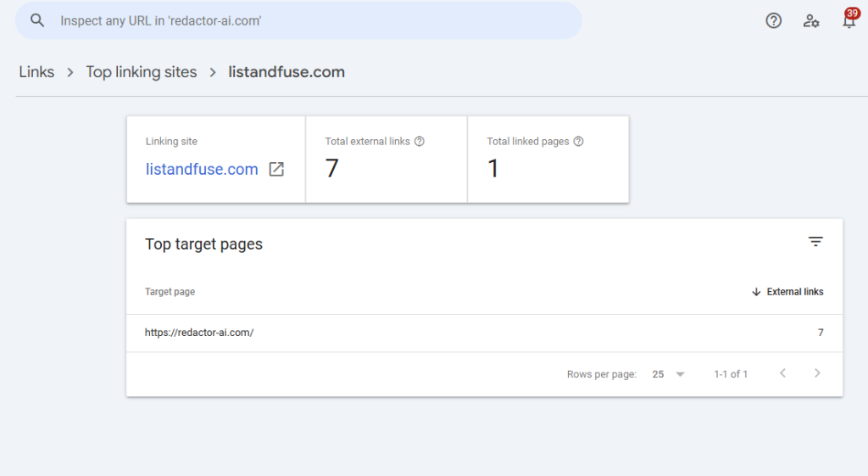Open the https://redactor-ai.com/ target page row
Image resolution: width=868 pixels, height=476 pixels.
click(x=484, y=333)
